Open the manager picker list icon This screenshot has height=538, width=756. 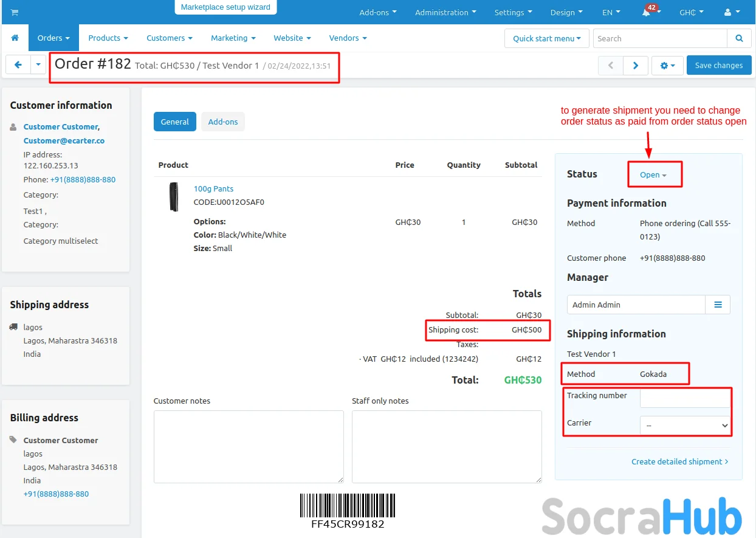pos(718,305)
